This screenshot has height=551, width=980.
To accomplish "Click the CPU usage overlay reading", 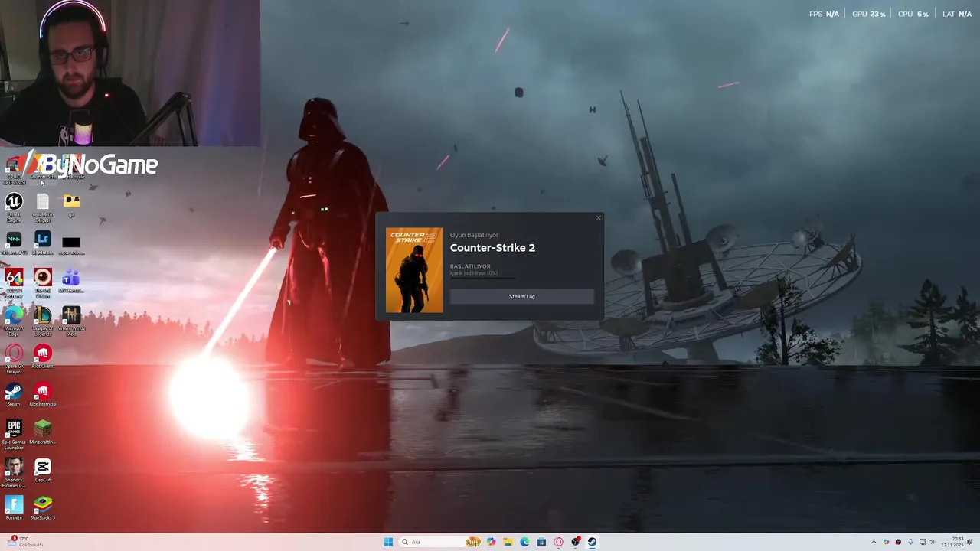I will (x=913, y=14).
